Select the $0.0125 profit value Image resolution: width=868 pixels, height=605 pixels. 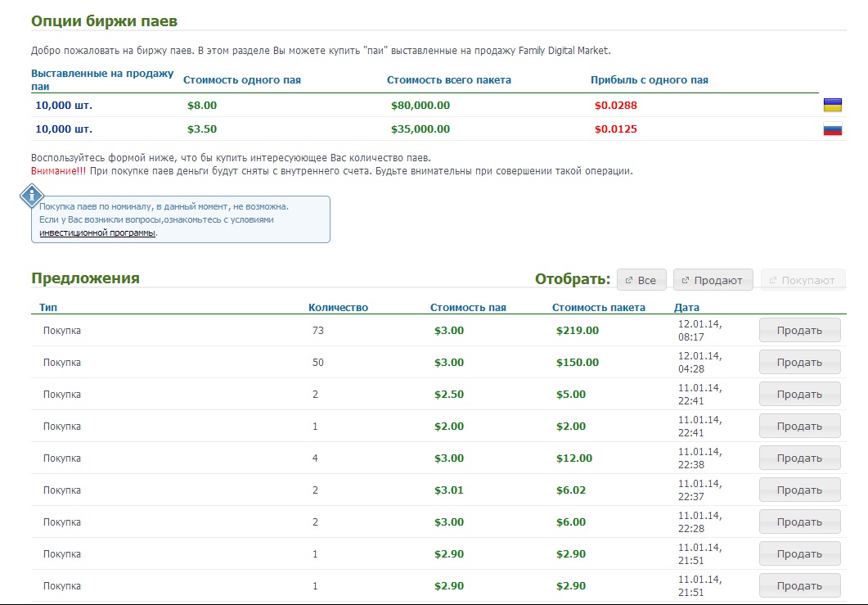615,129
